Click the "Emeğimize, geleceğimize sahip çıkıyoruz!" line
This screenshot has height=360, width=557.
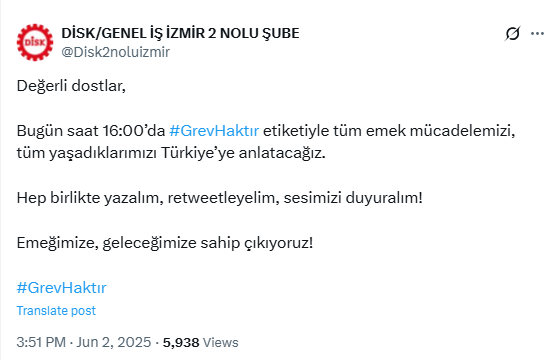pos(165,243)
